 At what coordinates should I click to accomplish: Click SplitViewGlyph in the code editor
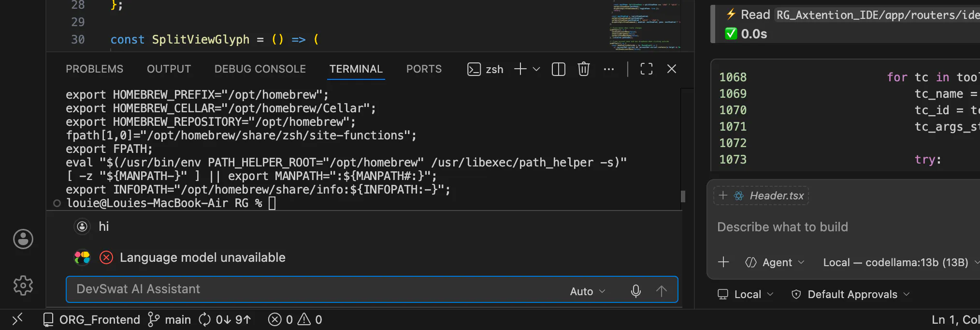201,40
